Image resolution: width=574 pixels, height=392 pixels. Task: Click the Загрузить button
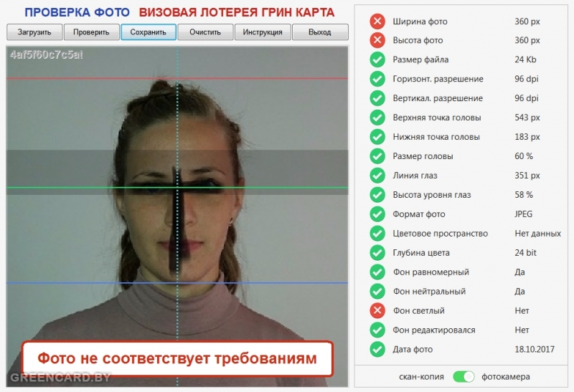click(x=34, y=32)
